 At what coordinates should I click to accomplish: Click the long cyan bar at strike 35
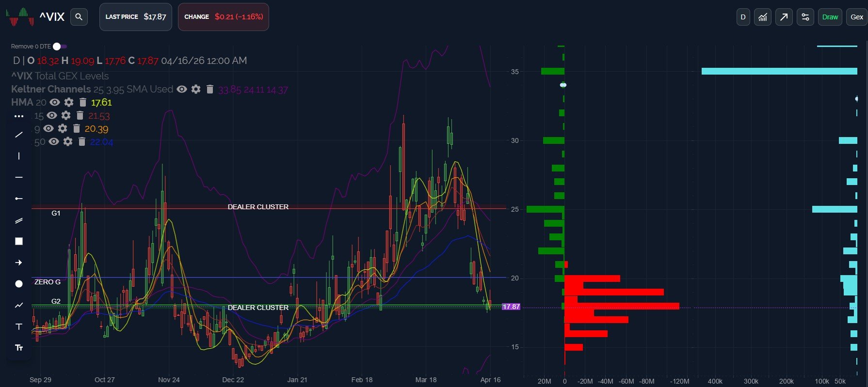[779, 71]
